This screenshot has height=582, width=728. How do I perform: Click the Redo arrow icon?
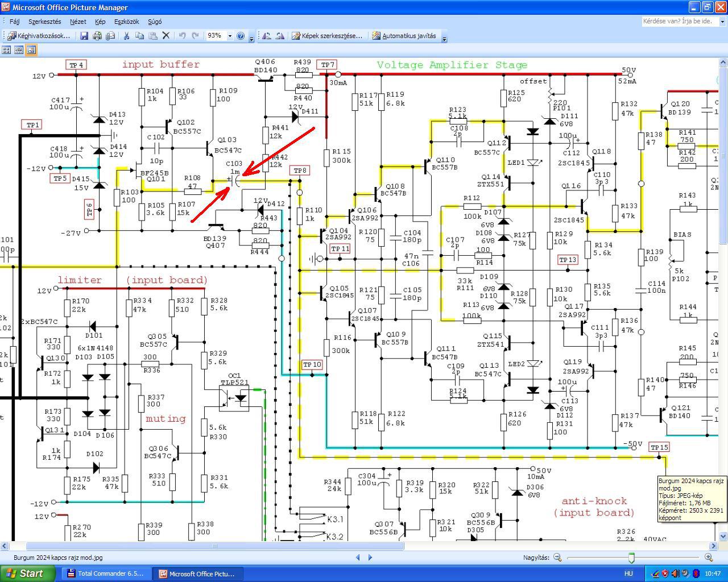coord(195,36)
